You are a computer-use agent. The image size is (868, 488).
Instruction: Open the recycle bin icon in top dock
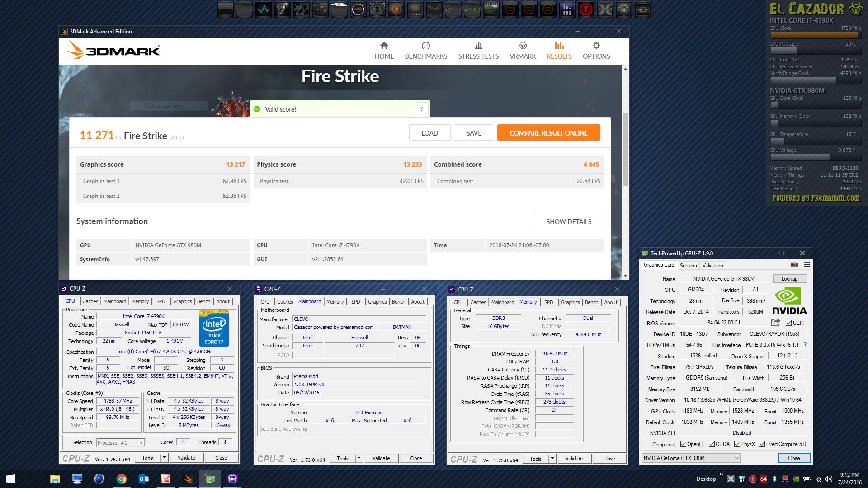point(643,9)
